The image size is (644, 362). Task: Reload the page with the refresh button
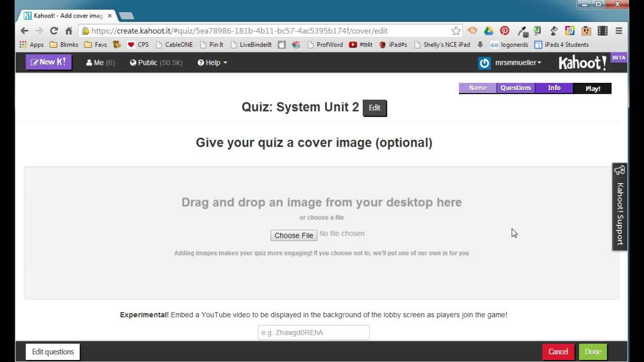pyautogui.click(x=54, y=31)
